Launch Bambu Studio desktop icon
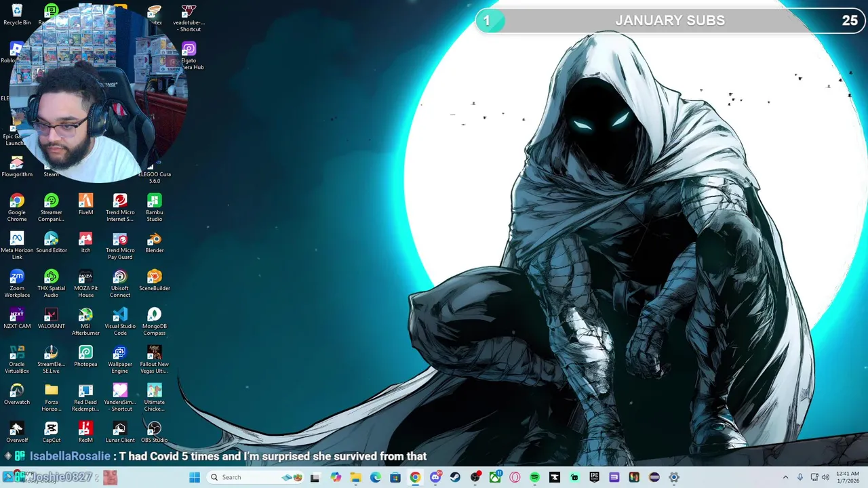This screenshot has height=488, width=868. tap(155, 207)
